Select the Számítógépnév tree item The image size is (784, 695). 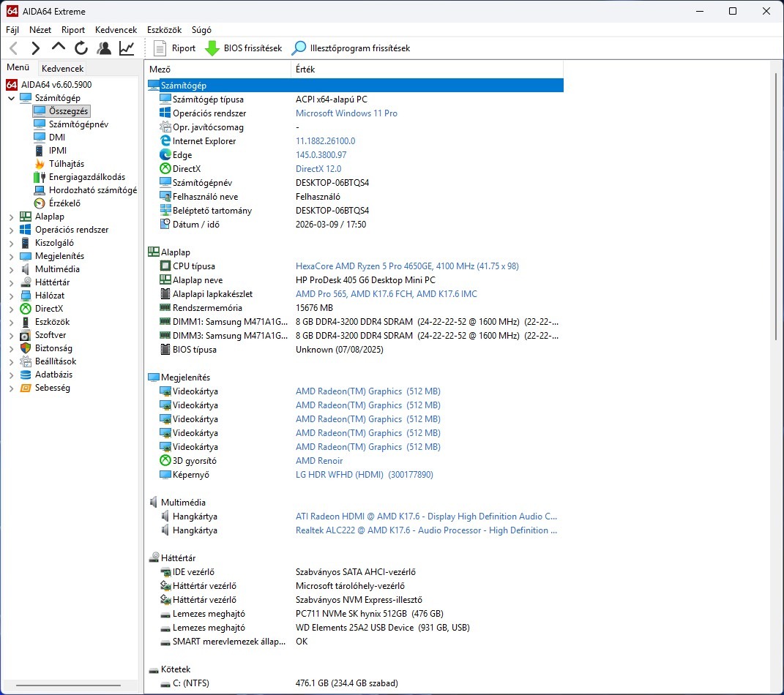[x=78, y=124]
